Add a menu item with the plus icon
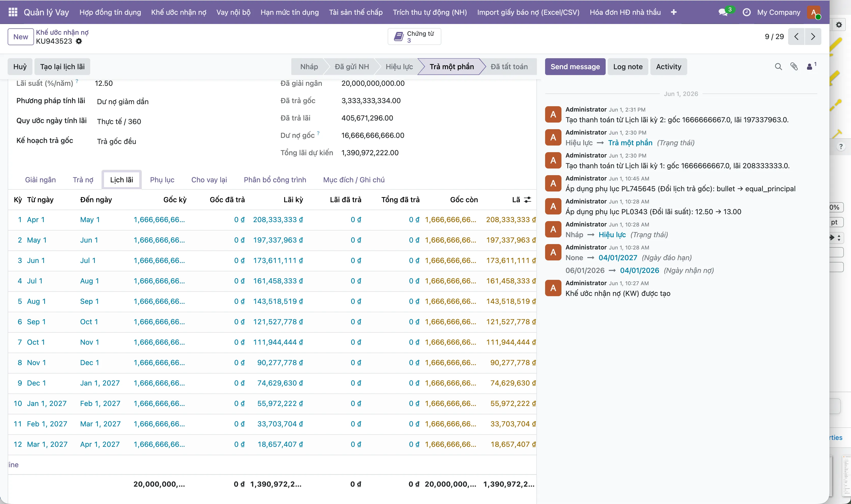This screenshot has height=504, width=851. tap(674, 12)
